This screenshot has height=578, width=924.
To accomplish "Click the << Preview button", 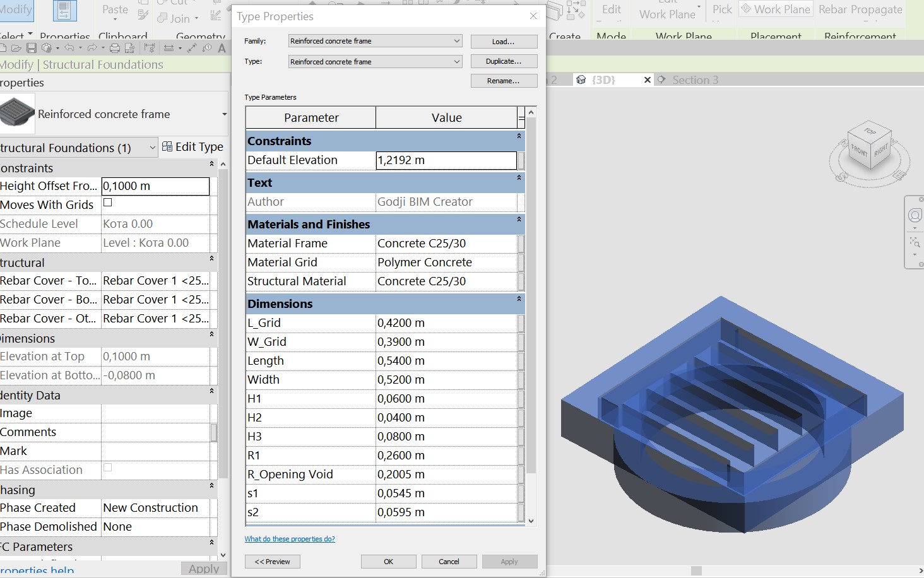I will click(273, 562).
